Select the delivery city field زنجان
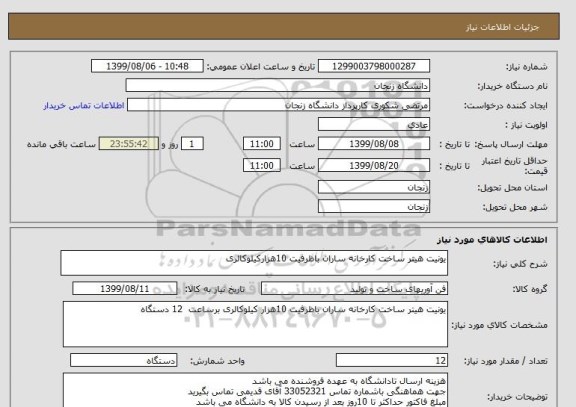This screenshot has width=576, height=407. [374, 206]
